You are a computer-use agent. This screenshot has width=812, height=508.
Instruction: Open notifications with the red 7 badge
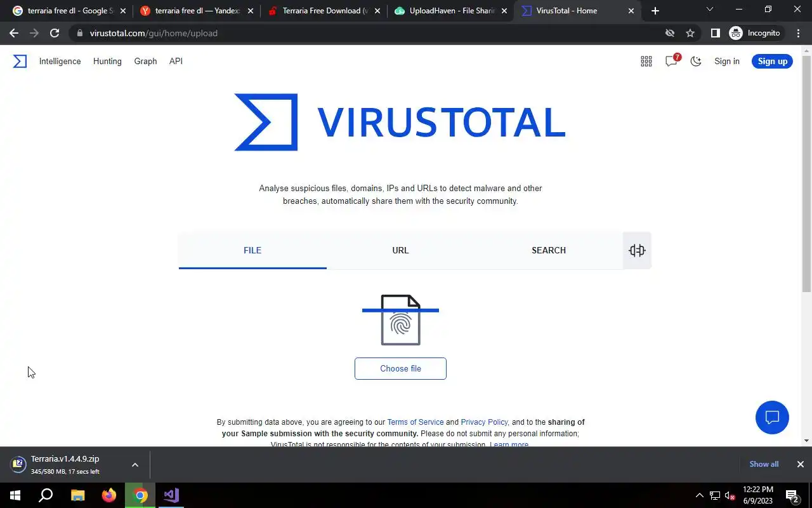672,61
